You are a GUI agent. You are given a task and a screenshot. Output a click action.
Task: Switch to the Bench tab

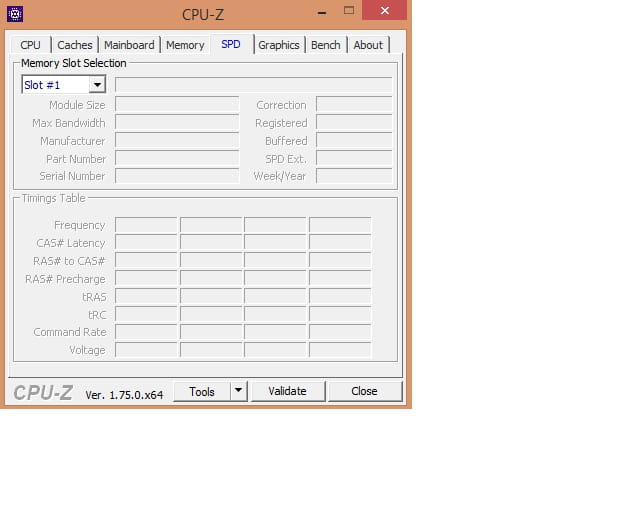coord(325,45)
